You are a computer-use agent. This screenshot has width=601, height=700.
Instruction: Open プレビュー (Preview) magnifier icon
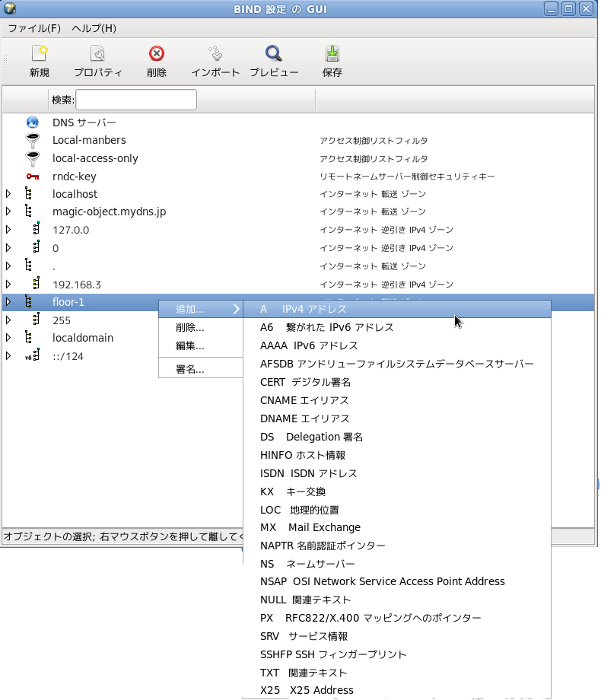tap(274, 54)
